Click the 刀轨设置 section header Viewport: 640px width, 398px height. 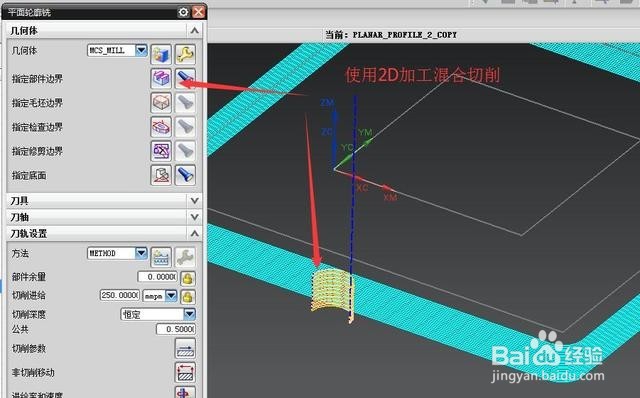click(x=104, y=233)
